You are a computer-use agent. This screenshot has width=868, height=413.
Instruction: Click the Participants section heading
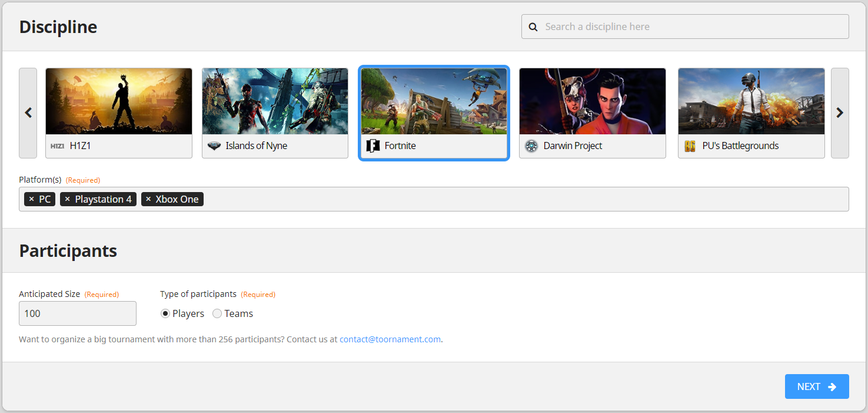68,251
